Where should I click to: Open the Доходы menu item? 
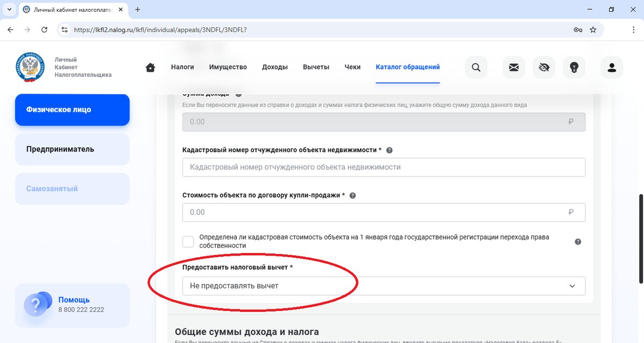pyautogui.click(x=275, y=67)
